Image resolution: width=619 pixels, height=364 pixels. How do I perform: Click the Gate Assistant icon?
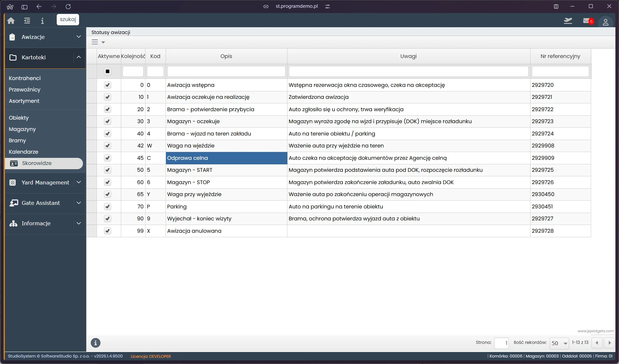tap(14, 203)
